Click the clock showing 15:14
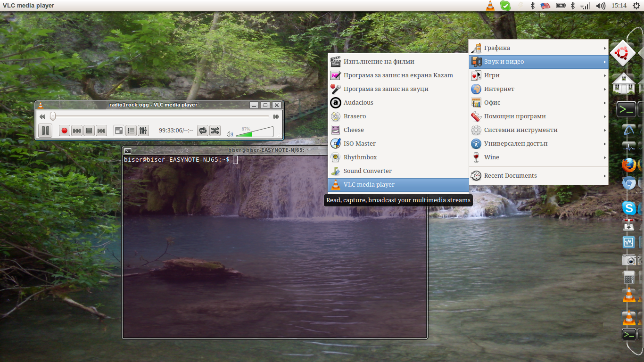This screenshot has width=644, height=362. [x=619, y=6]
